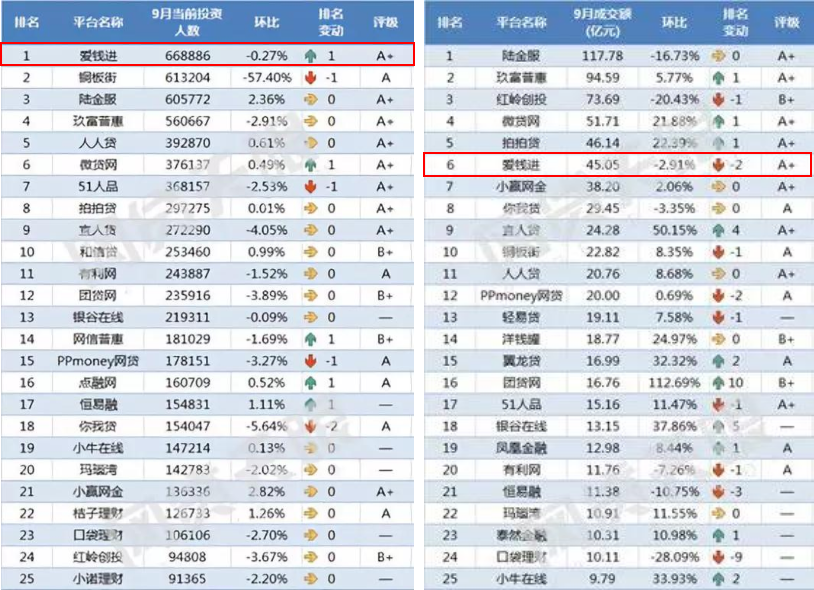Click the investor count 126733
814x590 pixels.
(187, 514)
